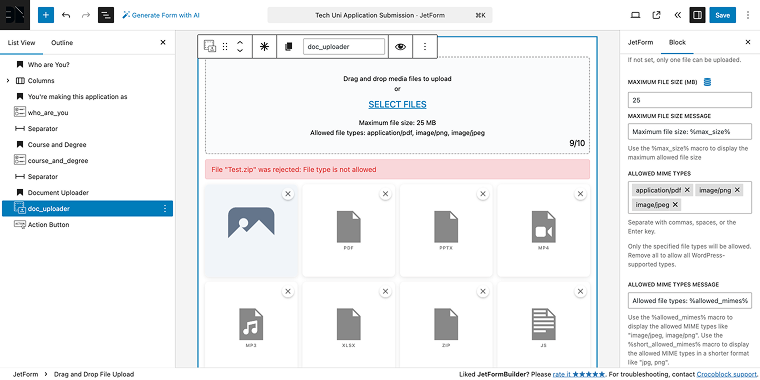Select the Document Uploader heading item
760x380 pixels.
(58, 192)
